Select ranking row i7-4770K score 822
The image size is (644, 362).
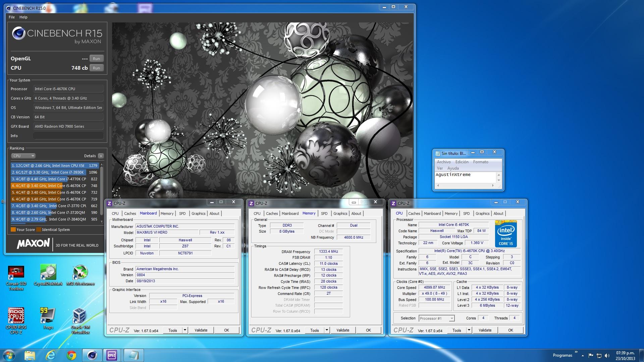click(x=54, y=179)
